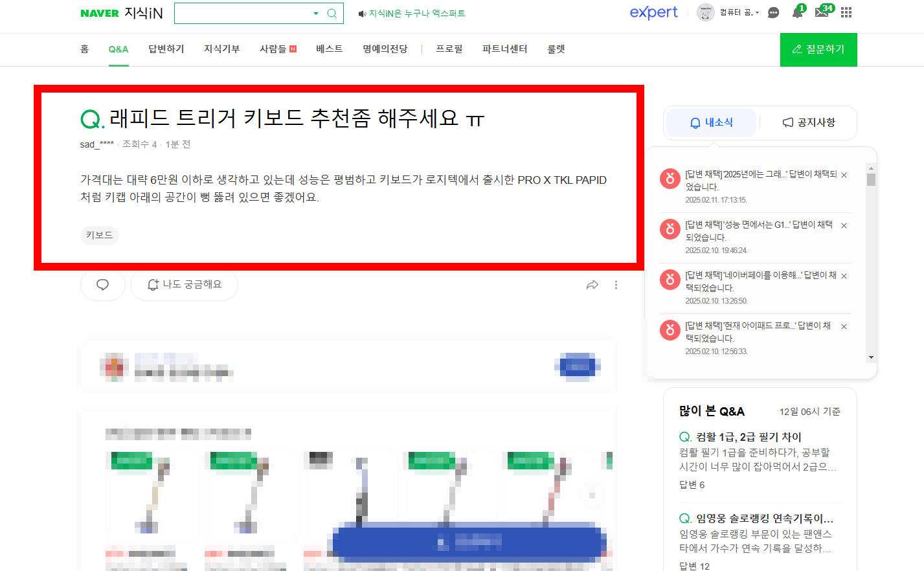
Task: Open the 베스트 tab
Action: click(x=330, y=49)
